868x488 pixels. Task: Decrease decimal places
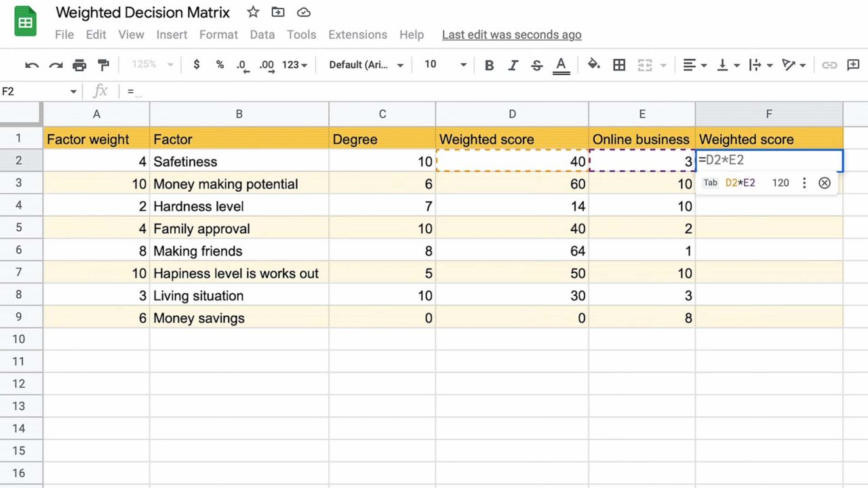[x=242, y=64]
